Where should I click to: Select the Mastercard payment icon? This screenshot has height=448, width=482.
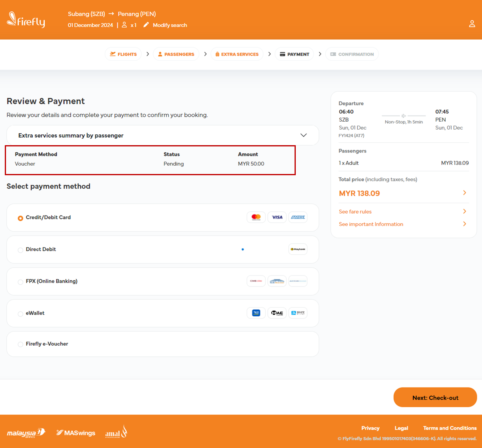click(x=256, y=217)
